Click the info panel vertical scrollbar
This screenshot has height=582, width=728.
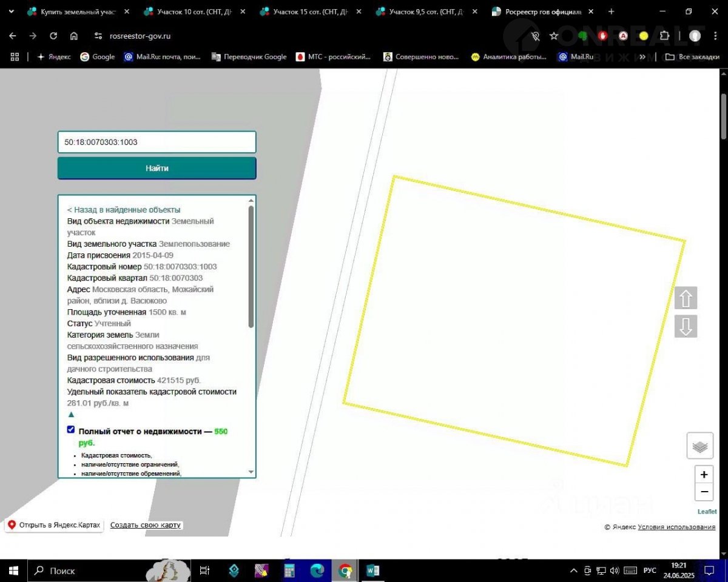pyautogui.click(x=251, y=267)
